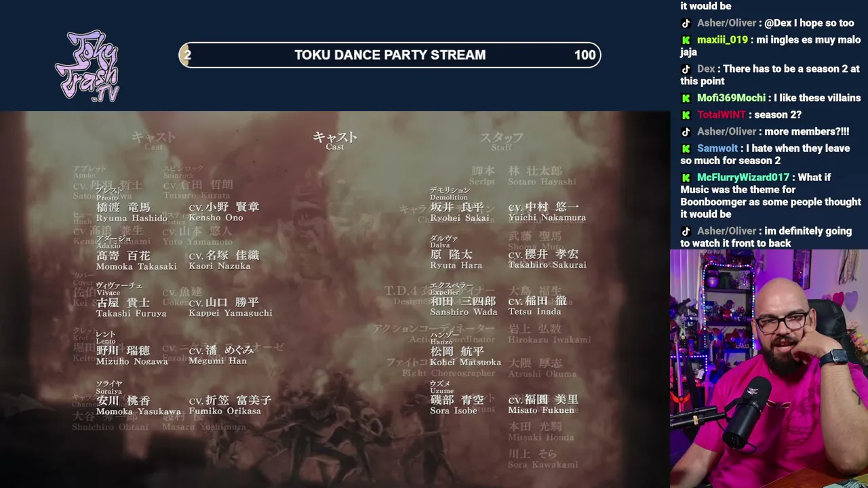Viewport: 868px width, 488px height.
Task: Click the Kick icon beside Mofi369Mochi
Action: click(x=686, y=98)
